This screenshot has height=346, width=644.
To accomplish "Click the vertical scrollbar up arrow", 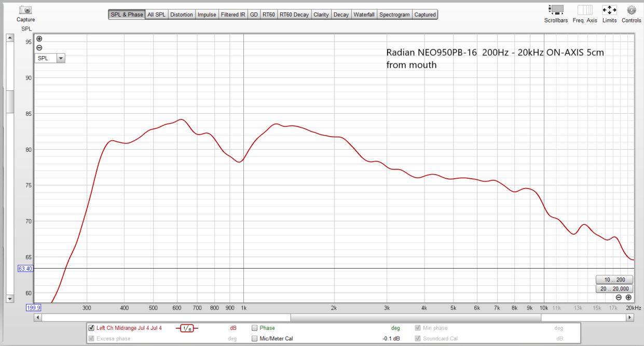I will (x=9, y=38).
